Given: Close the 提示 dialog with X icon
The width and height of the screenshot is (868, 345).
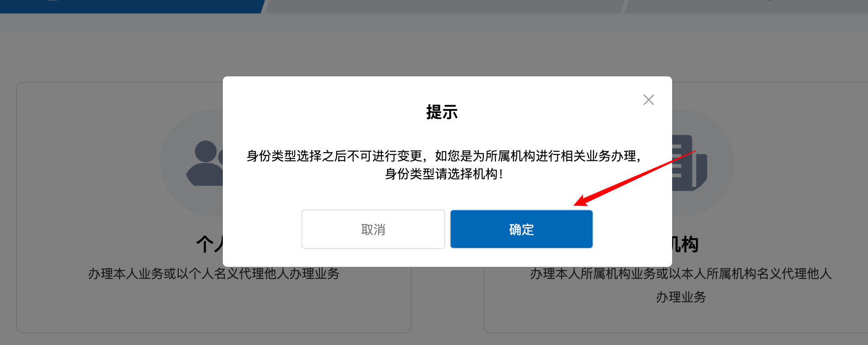Looking at the screenshot, I should pos(648,100).
